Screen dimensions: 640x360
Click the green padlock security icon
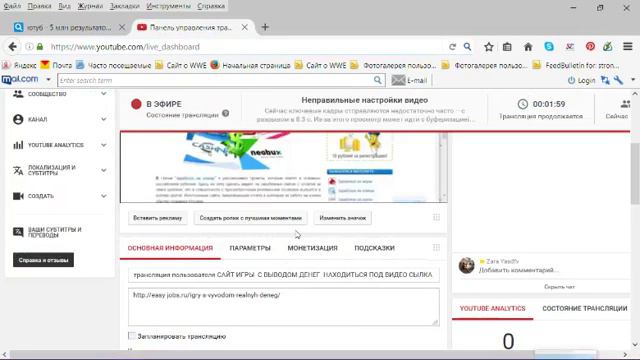(x=40, y=47)
